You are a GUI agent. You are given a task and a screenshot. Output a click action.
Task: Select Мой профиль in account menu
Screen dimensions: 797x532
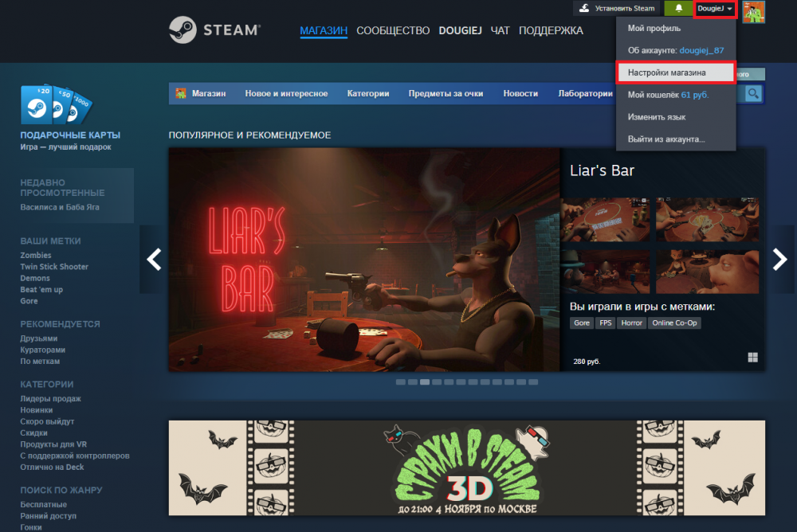(x=676, y=29)
